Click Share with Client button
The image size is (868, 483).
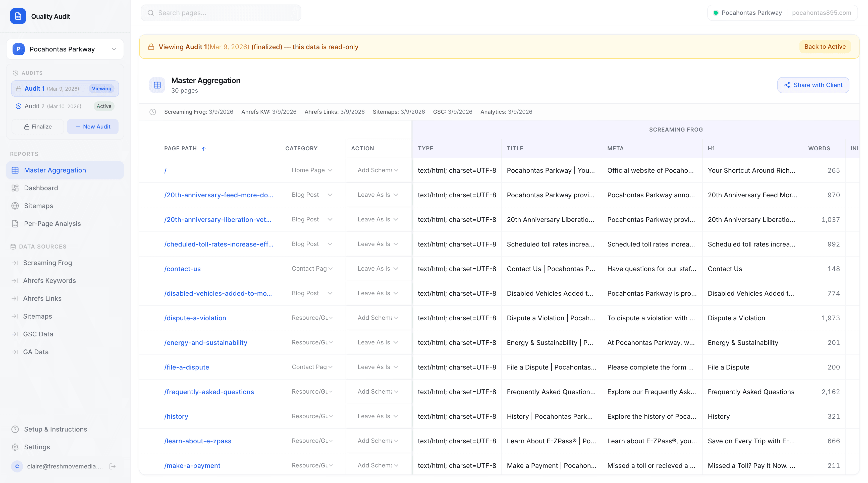point(813,85)
